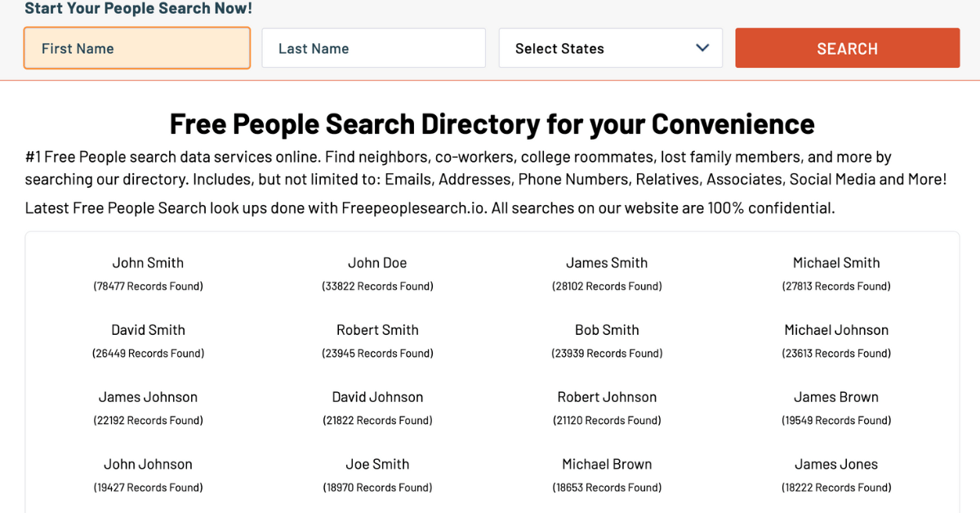View records for Joe Smith
The width and height of the screenshot is (980, 513).
click(x=377, y=463)
